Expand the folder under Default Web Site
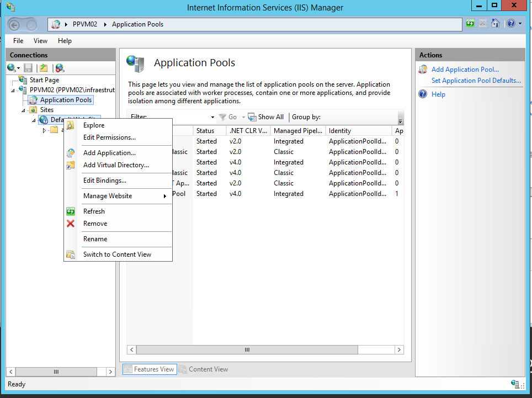 tap(44, 130)
